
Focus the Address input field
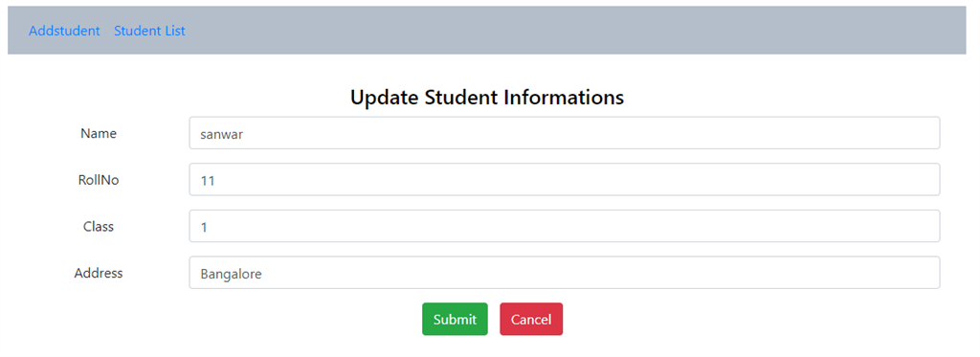coord(565,273)
